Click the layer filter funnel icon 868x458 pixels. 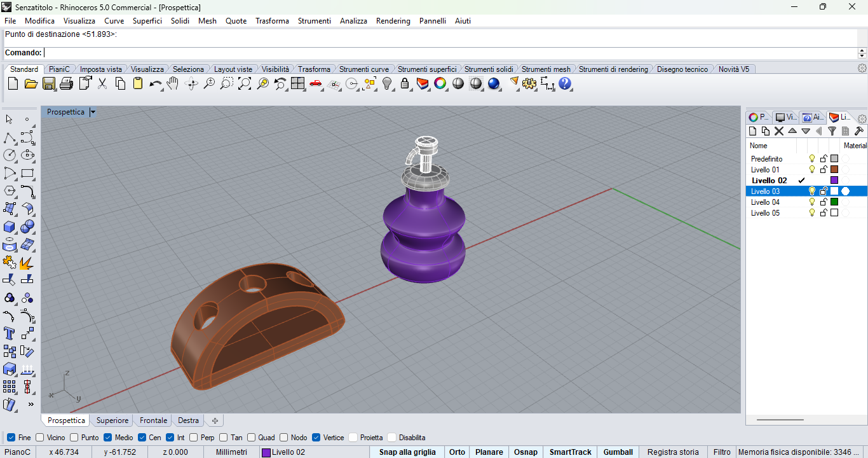[x=832, y=131]
